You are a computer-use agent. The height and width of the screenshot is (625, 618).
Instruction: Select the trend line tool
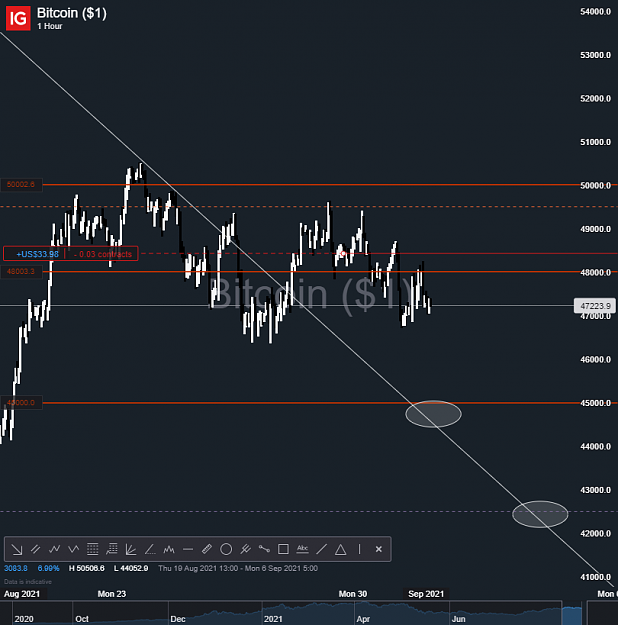[x=321, y=550]
